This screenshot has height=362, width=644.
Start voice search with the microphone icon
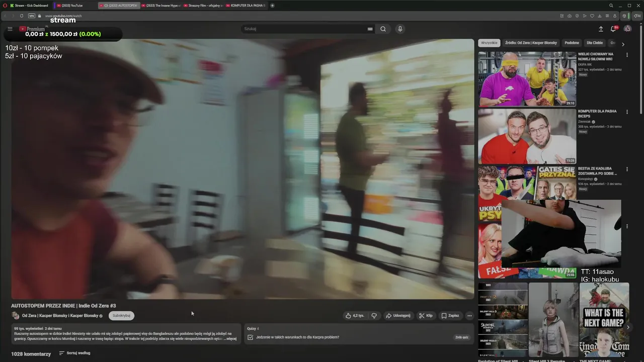coord(400,29)
